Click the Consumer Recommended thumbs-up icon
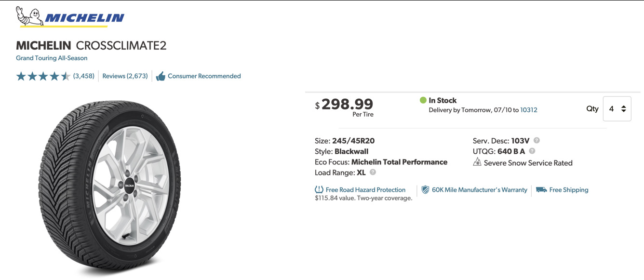This screenshot has height=280, width=644. coord(161,76)
